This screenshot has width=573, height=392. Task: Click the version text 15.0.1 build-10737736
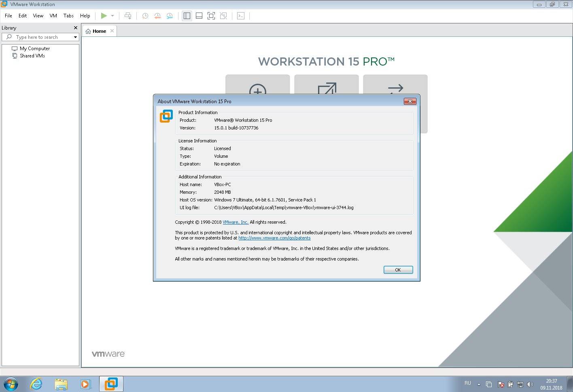pyautogui.click(x=236, y=128)
